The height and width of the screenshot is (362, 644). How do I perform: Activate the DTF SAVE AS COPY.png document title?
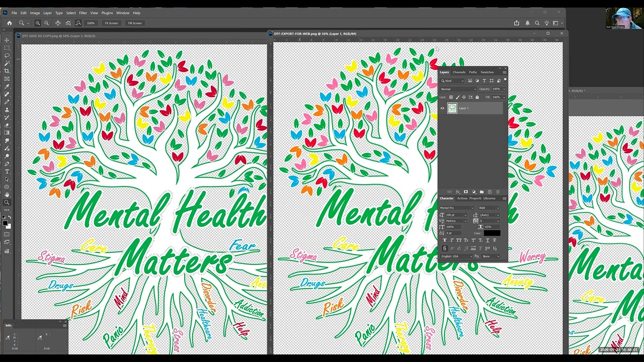coord(58,36)
